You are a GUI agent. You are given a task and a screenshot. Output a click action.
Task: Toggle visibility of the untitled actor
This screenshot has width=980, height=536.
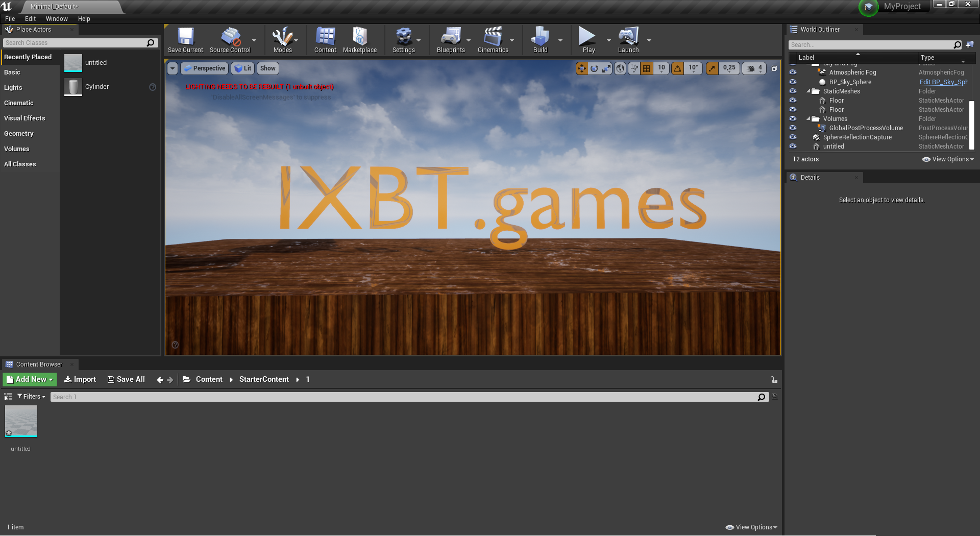[x=793, y=147]
